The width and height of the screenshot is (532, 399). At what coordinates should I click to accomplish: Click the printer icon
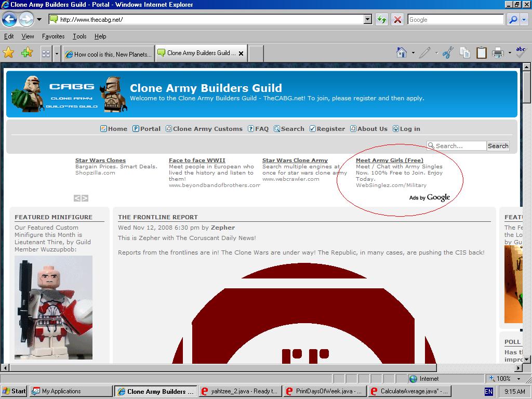click(498, 52)
